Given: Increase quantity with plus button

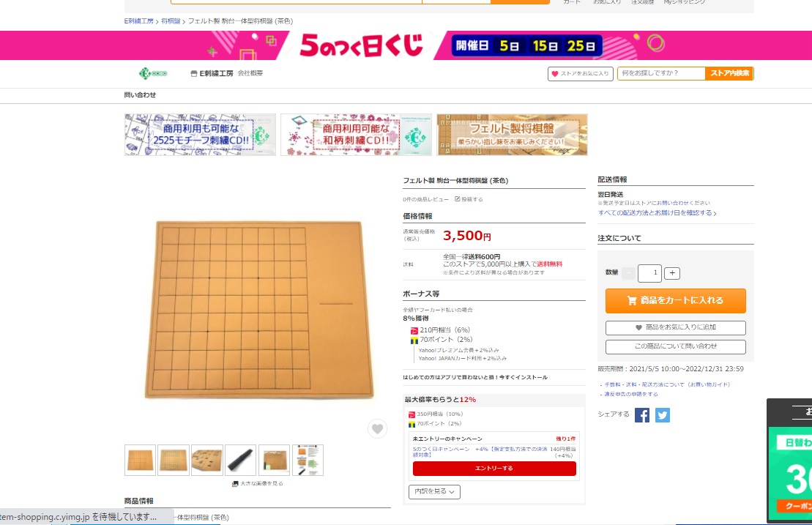Looking at the screenshot, I should (x=671, y=273).
